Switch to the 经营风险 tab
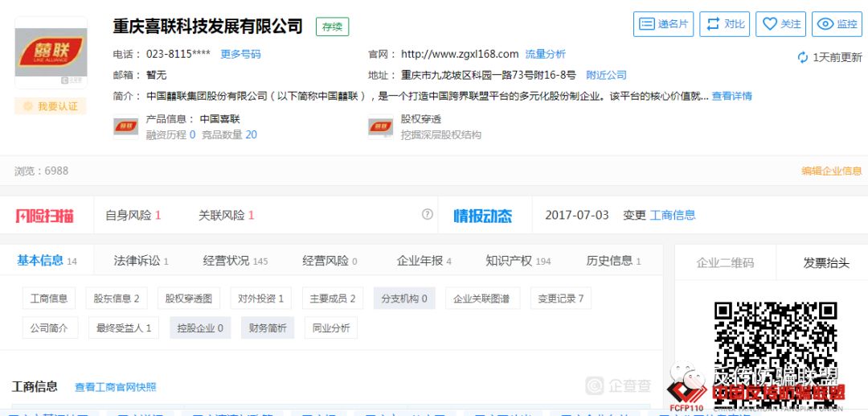868x416 pixels. 330,261
